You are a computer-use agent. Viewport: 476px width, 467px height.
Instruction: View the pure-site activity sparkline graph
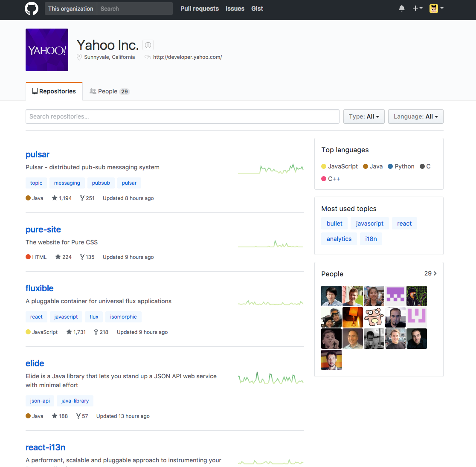[x=270, y=244]
